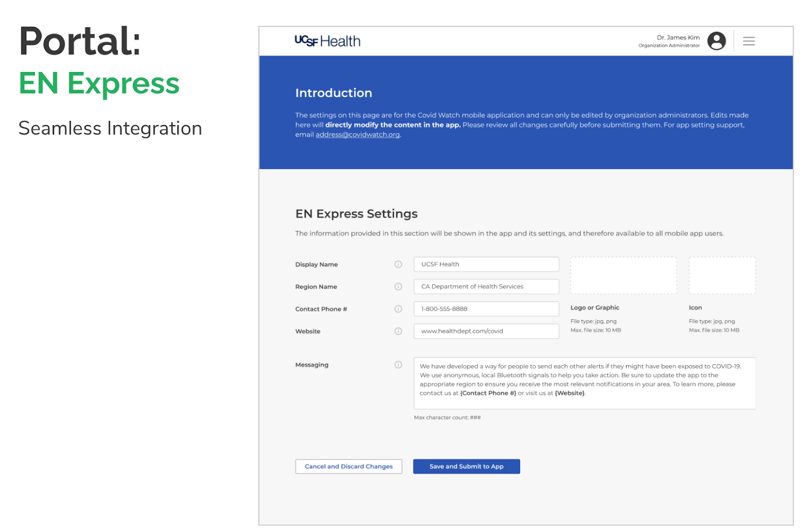
Task: Click the Display Name label
Action: pyautogui.click(x=316, y=264)
